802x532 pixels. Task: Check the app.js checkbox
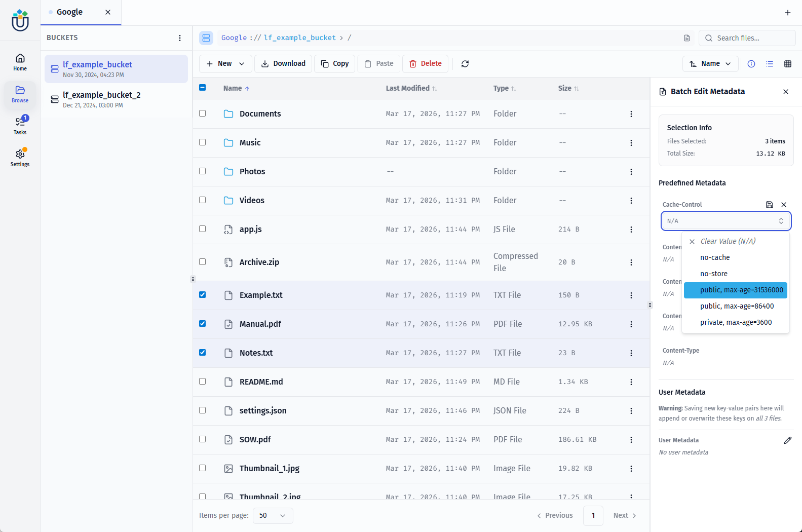[x=203, y=229]
